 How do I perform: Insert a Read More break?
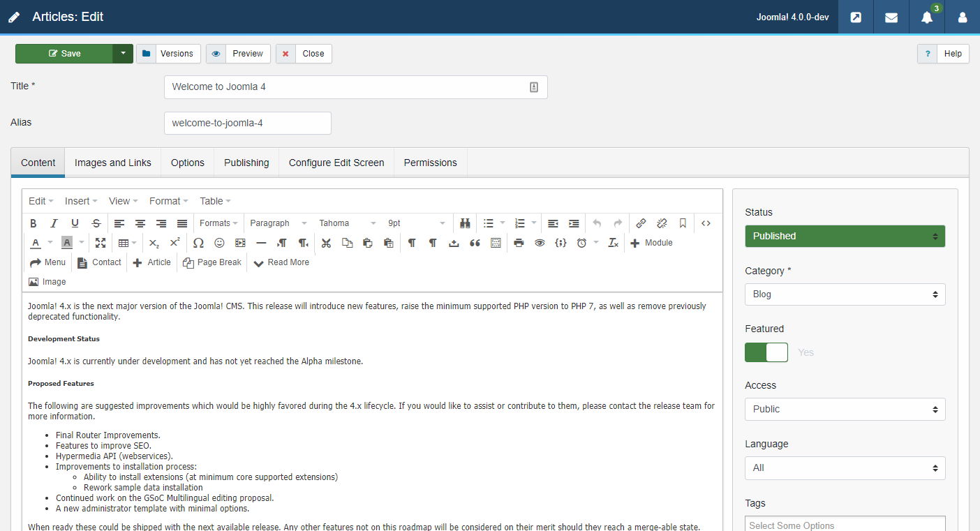coord(281,262)
